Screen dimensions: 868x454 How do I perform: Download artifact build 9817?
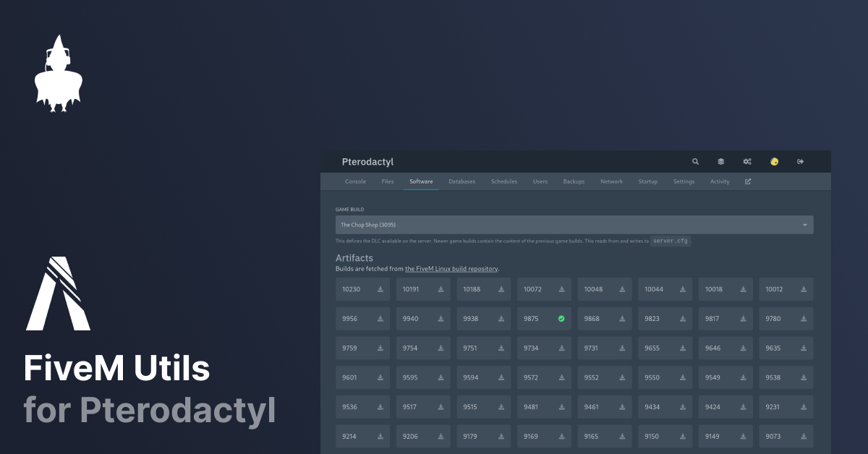coord(743,319)
